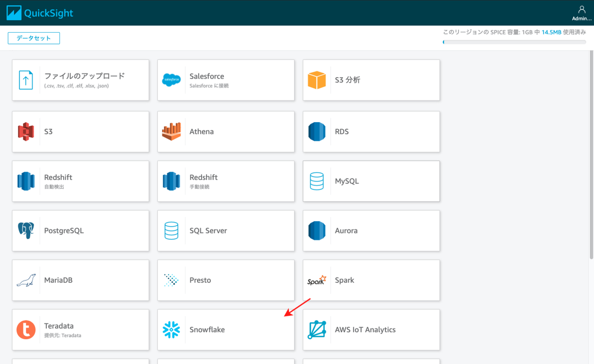594x364 pixels.
Task: Click the Spark star logo icon
Action: pos(317,280)
